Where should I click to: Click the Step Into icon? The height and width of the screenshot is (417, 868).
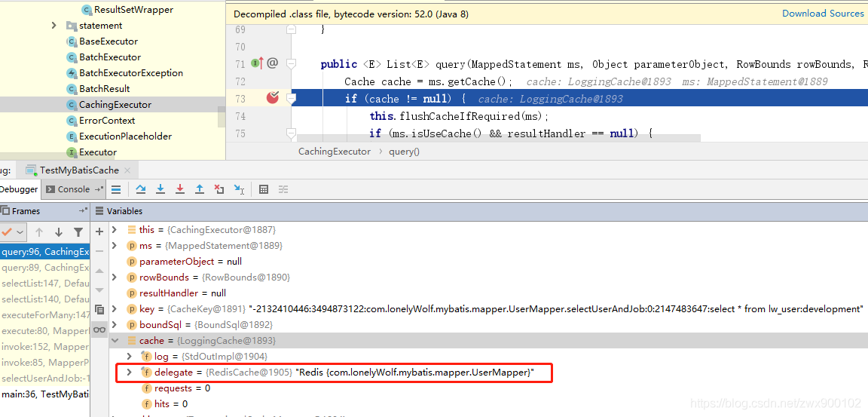click(x=160, y=189)
